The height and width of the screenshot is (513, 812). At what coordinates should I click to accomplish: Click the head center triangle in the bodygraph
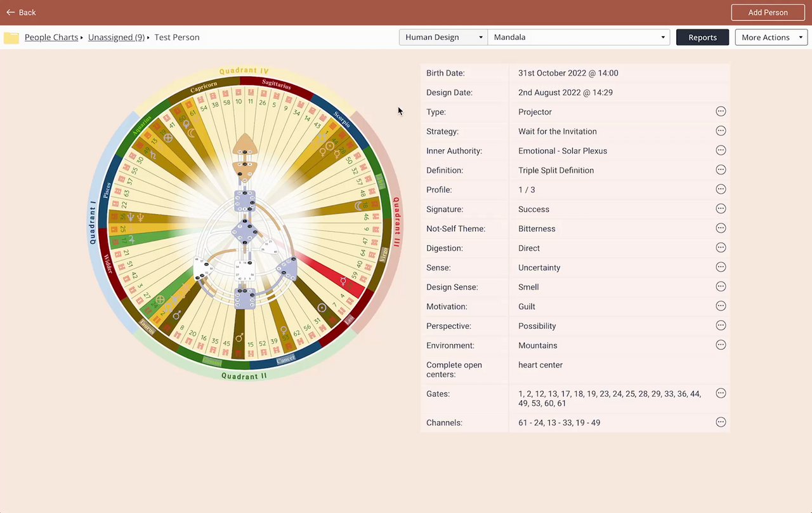244,146
